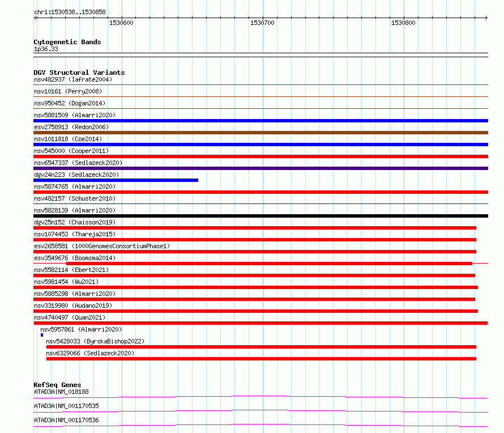Image resolution: width=504 pixels, height=433 pixels.
Task: Open variant nsv482157 (Schuster2010)
Action: coord(75,198)
